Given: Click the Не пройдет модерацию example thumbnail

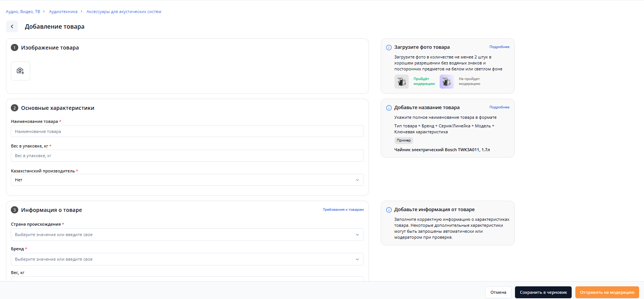Looking at the screenshot, I should click(x=447, y=81).
